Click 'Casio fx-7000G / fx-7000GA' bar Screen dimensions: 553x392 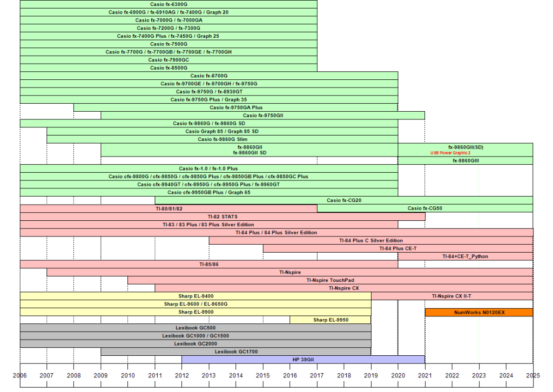pos(168,20)
